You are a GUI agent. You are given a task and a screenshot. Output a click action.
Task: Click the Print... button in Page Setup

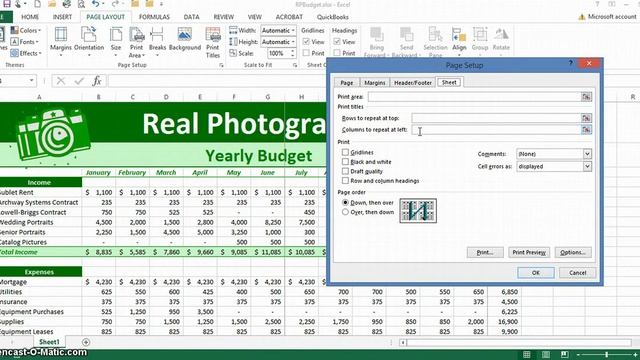(x=485, y=252)
